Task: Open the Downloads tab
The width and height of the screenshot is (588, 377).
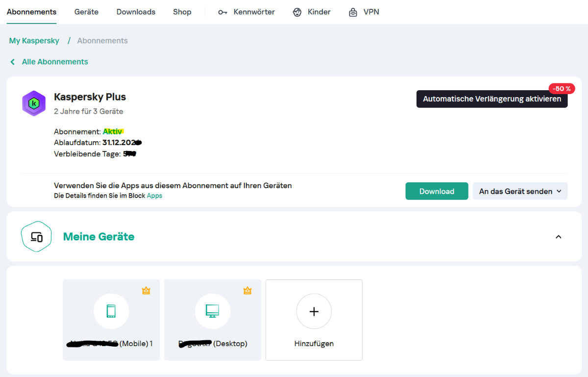Action: 136,12
